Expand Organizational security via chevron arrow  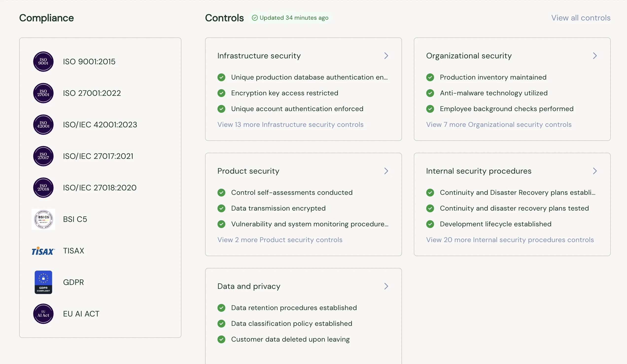595,56
